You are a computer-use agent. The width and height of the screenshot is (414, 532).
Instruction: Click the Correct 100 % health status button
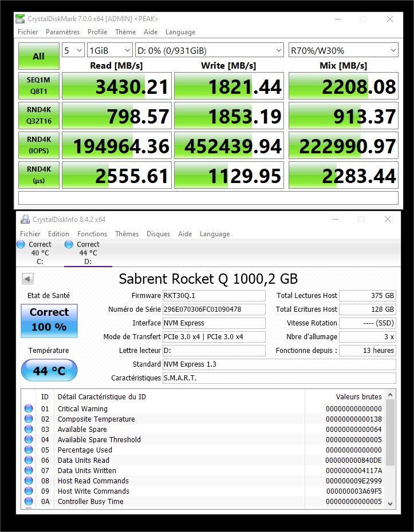49,320
